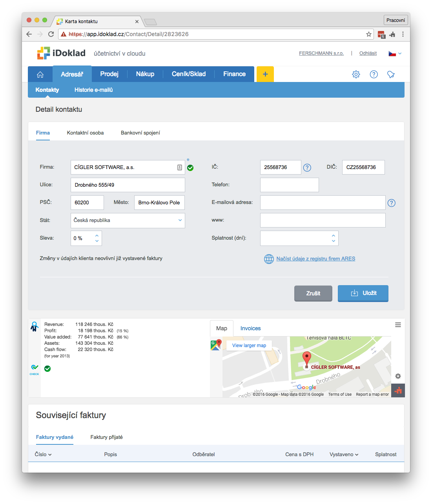The width and height of the screenshot is (432, 504).
Task: Click the green checkmark next to the CHECK icon
Action: coord(47,369)
